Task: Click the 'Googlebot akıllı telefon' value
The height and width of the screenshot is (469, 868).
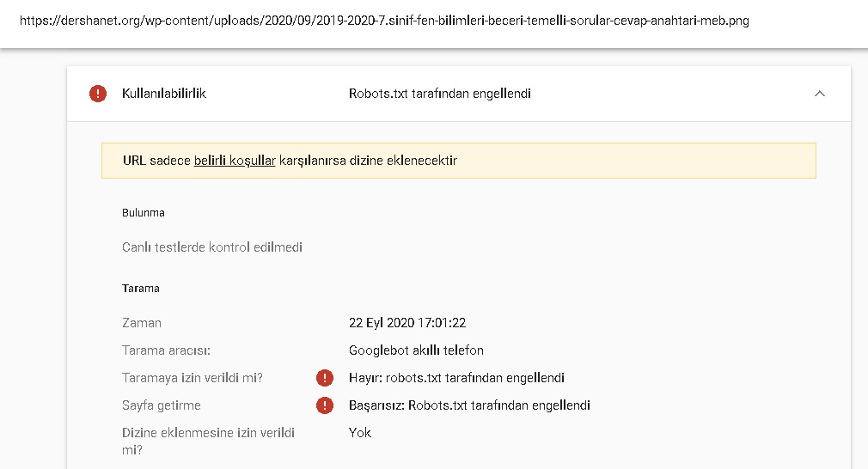Action: coord(416,350)
